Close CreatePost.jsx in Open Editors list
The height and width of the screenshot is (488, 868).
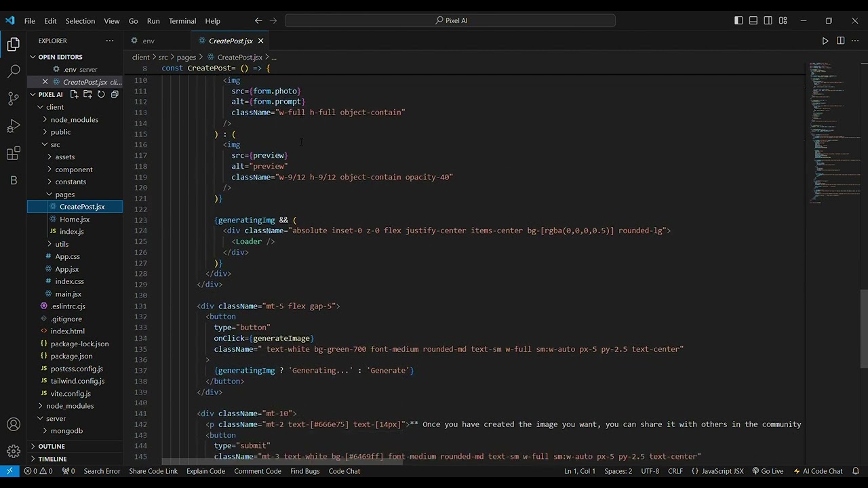point(45,82)
